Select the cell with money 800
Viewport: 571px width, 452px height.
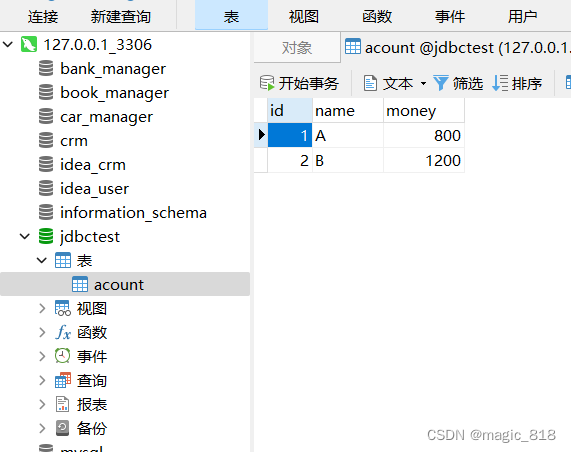point(424,135)
